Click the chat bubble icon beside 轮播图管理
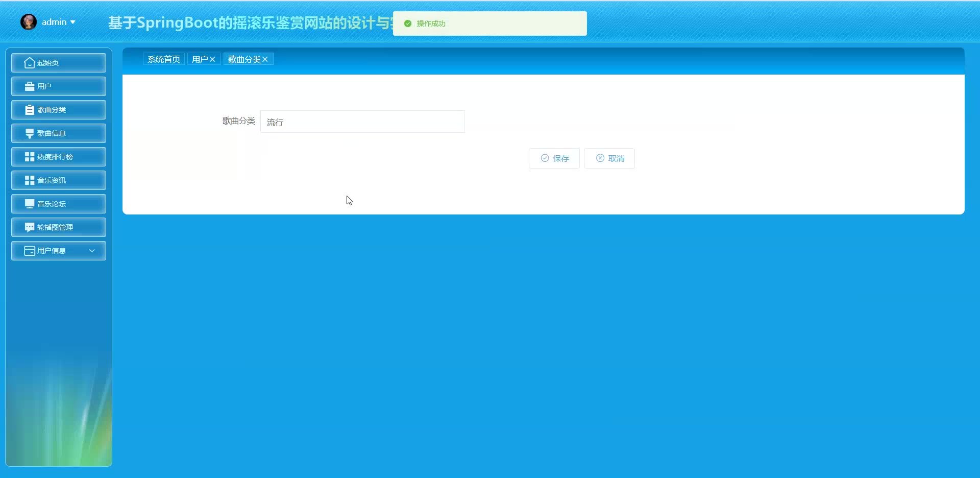Screen dimensions: 980x478 click(x=30, y=227)
